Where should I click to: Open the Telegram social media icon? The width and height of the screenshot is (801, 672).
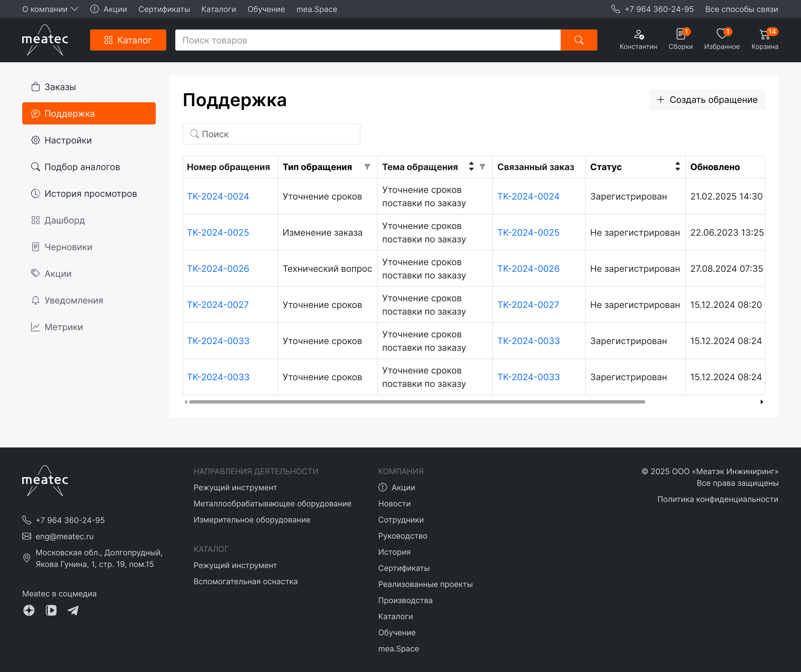73,610
